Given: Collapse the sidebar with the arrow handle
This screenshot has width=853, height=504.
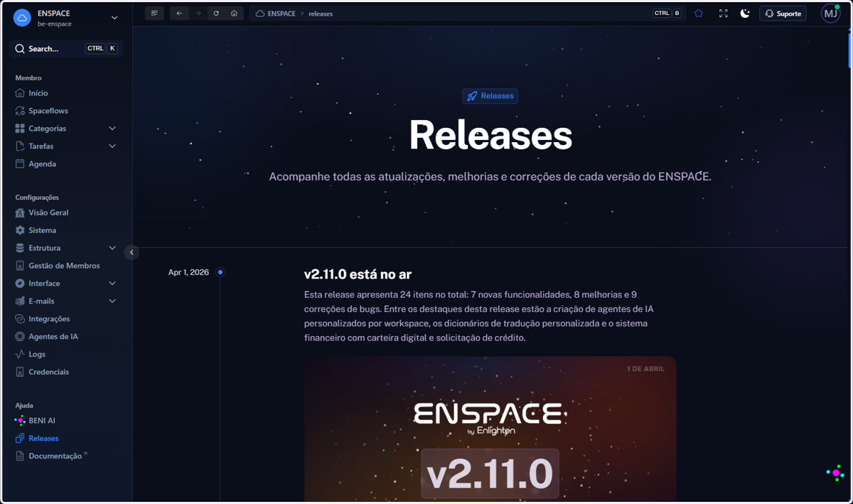Looking at the screenshot, I should [x=132, y=252].
